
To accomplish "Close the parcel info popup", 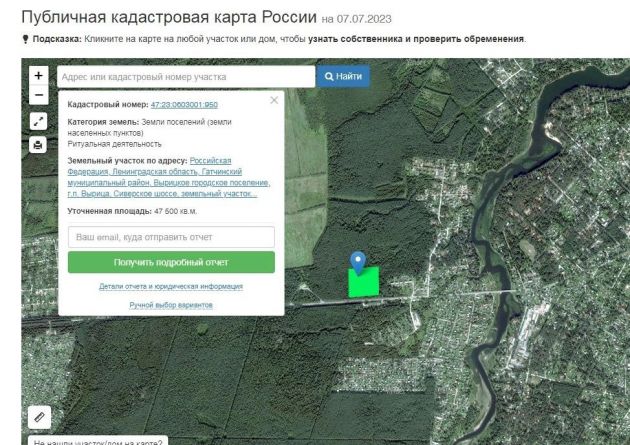I will point(274,100).
